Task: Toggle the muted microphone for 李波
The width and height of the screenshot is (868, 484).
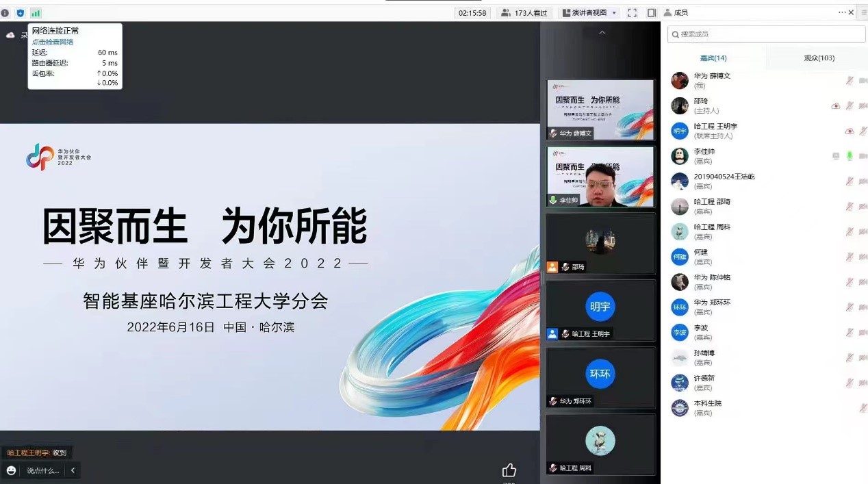Action: [x=850, y=332]
